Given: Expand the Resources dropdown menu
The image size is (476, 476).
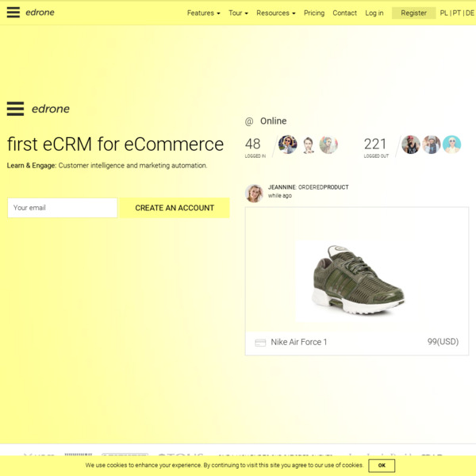Looking at the screenshot, I should point(275,13).
